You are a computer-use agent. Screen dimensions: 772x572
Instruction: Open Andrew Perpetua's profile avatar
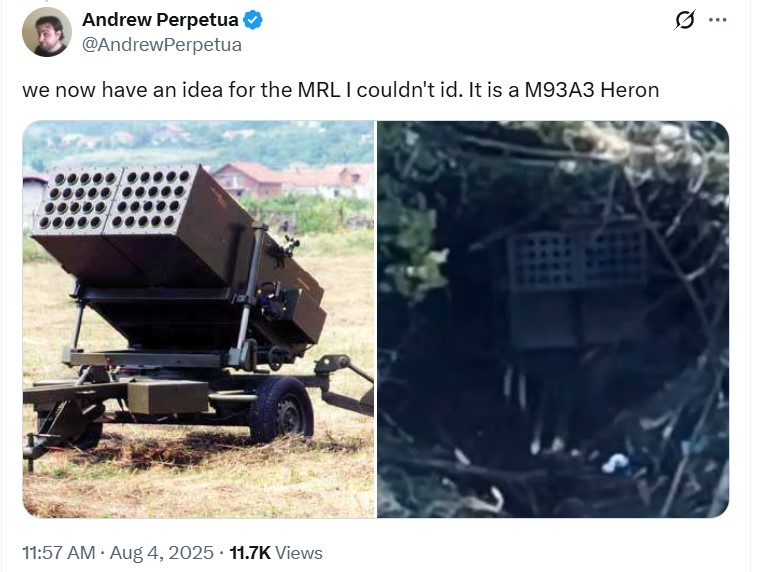pyautogui.click(x=46, y=32)
